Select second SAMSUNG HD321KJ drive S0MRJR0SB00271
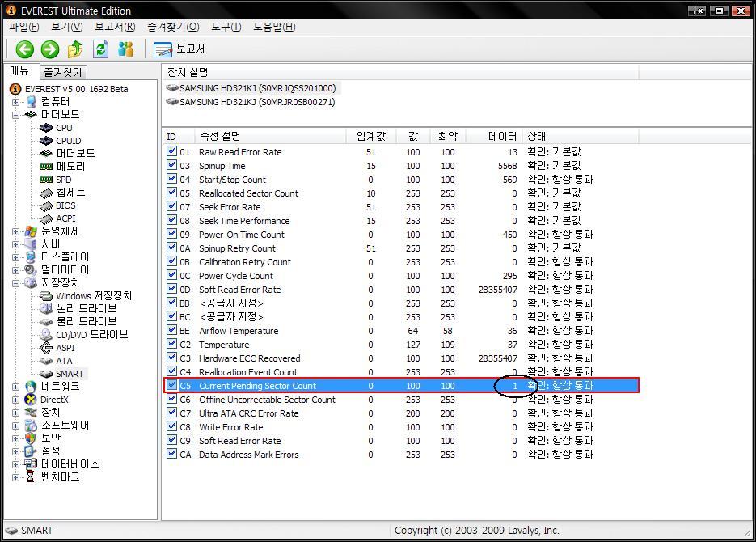 257,102
